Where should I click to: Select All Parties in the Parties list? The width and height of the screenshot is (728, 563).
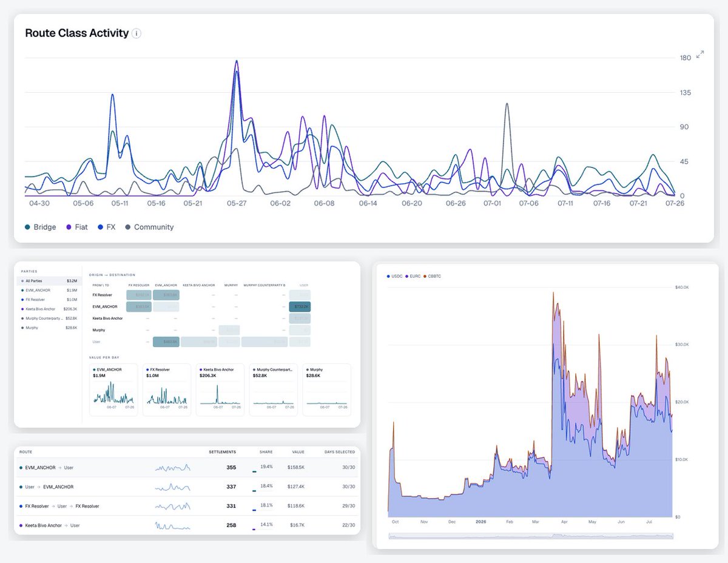click(49, 281)
